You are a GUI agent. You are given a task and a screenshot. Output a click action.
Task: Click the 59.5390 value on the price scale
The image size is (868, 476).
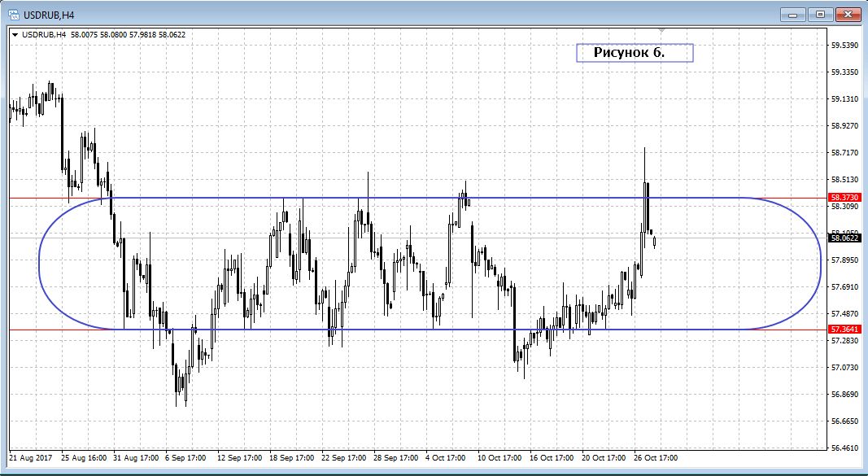click(x=844, y=46)
